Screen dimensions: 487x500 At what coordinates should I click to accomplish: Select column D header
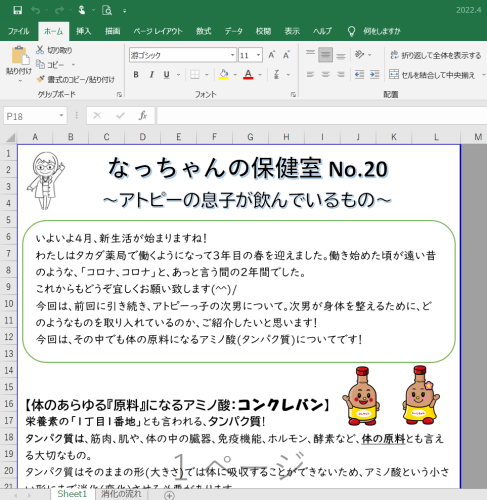point(142,137)
